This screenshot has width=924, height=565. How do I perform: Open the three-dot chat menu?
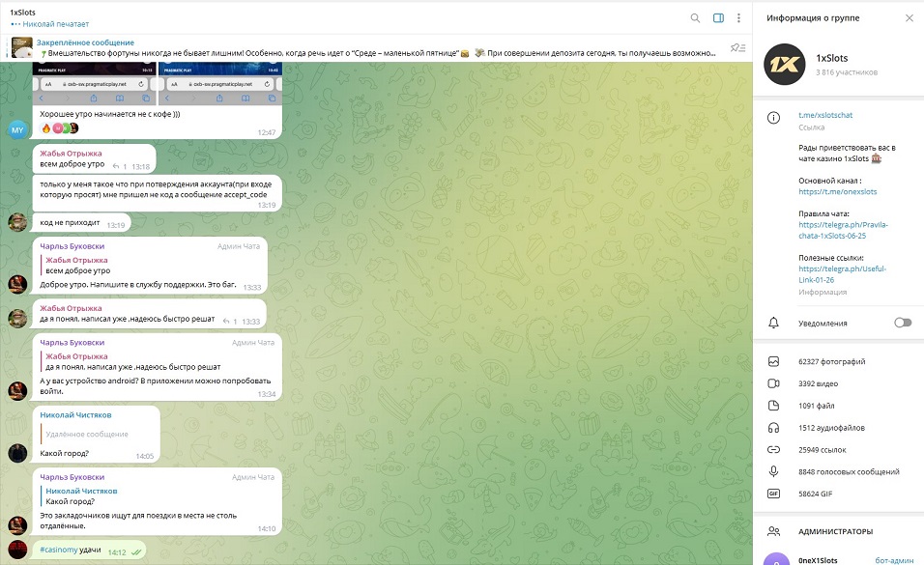point(738,18)
